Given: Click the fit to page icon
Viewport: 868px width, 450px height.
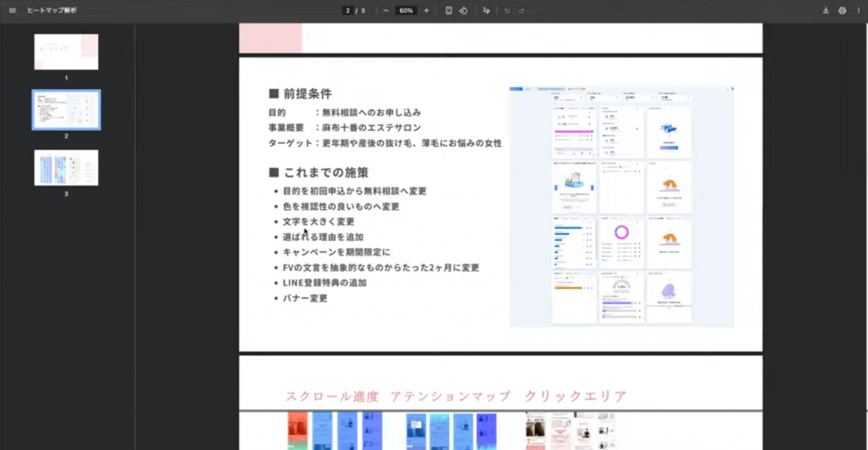Looking at the screenshot, I should click(x=449, y=10).
